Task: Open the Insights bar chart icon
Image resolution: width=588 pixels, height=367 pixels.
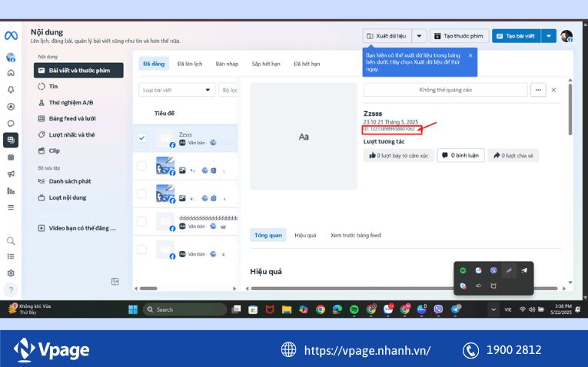Action: click(x=11, y=191)
